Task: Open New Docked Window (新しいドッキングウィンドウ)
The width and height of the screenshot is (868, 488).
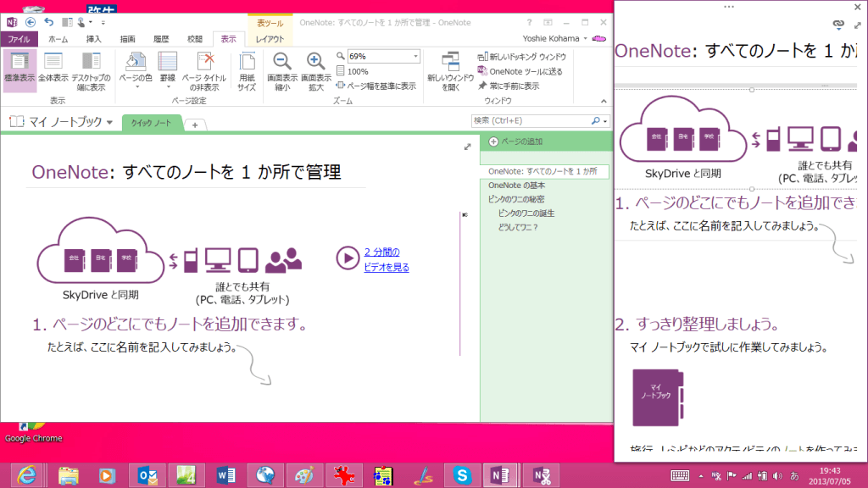Action: 522,57
